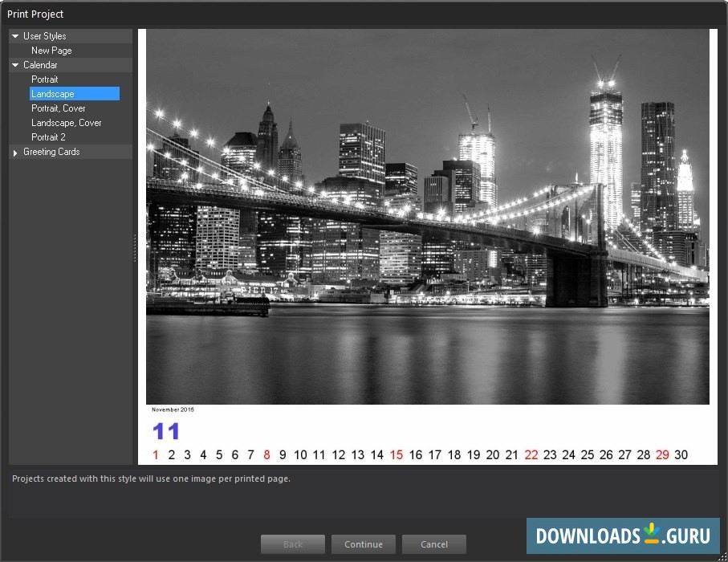Select the User Styles category label
This screenshot has width=728, height=562.
pyautogui.click(x=45, y=36)
